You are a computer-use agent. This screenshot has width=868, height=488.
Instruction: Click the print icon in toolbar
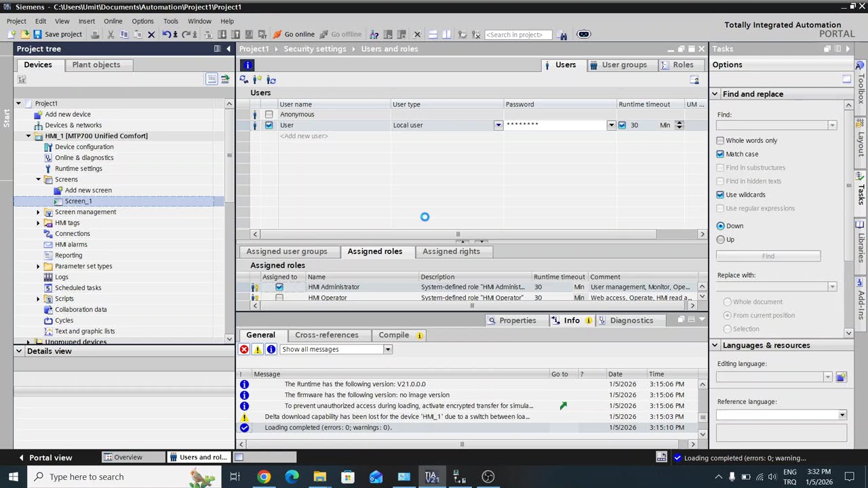pos(96,35)
